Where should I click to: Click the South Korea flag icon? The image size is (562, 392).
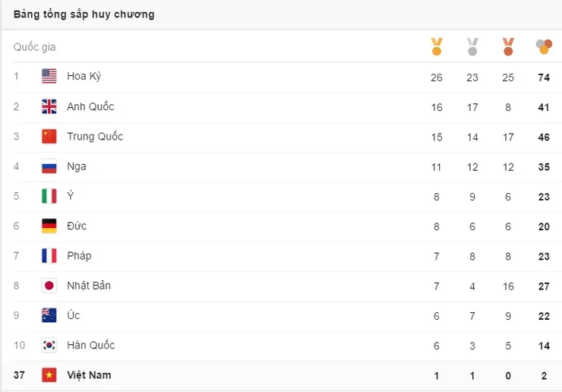(x=49, y=345)
